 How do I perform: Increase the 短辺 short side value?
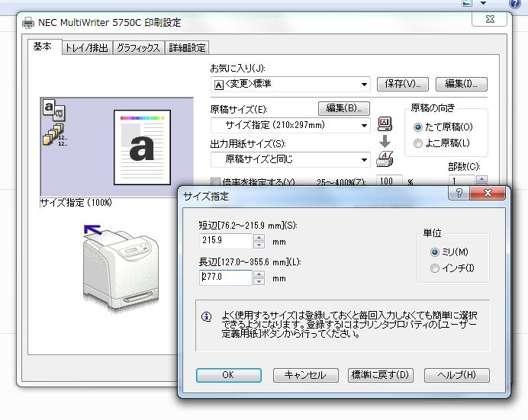tap(259, 238)
